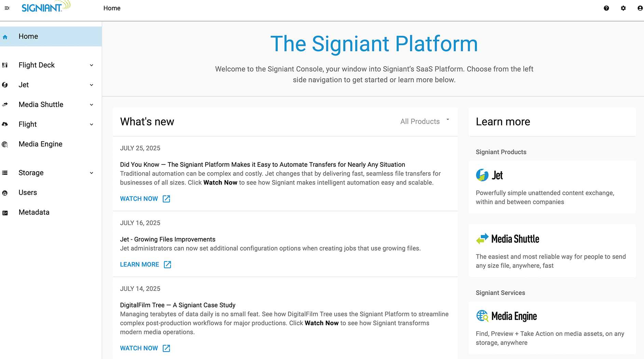644x359 pixels.
Task: Click the external link icon beside Learn More
Action: pos(167,265)
